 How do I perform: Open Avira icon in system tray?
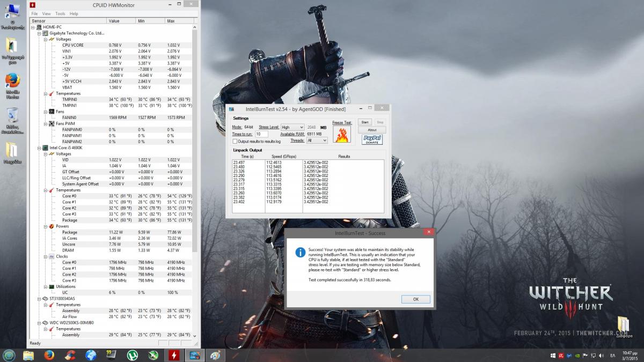point(560,355)
